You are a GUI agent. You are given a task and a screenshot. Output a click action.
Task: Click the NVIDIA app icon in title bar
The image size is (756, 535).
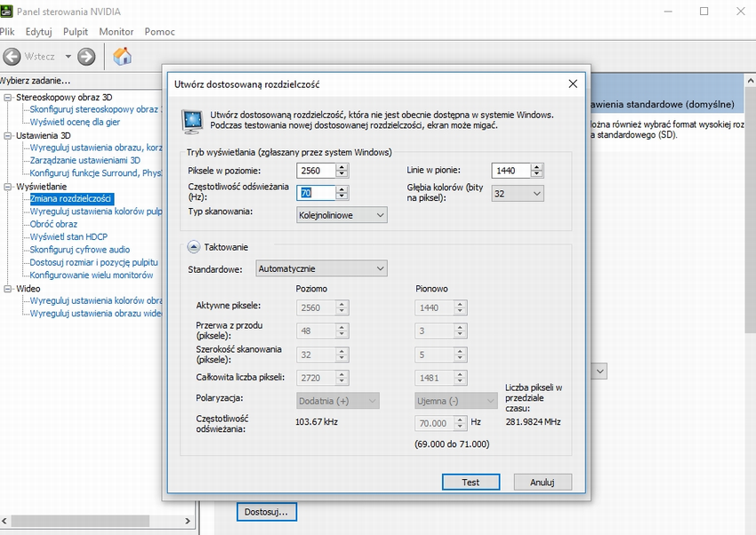coord(6,11)
